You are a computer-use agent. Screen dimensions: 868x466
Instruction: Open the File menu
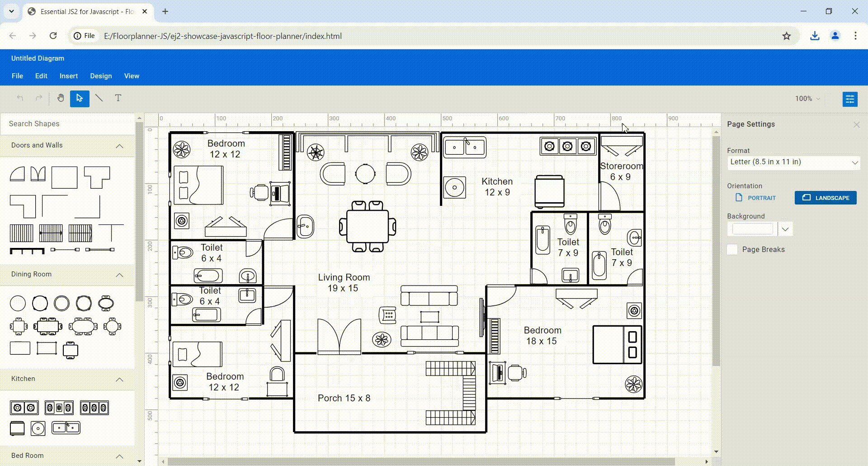(17, 76)
